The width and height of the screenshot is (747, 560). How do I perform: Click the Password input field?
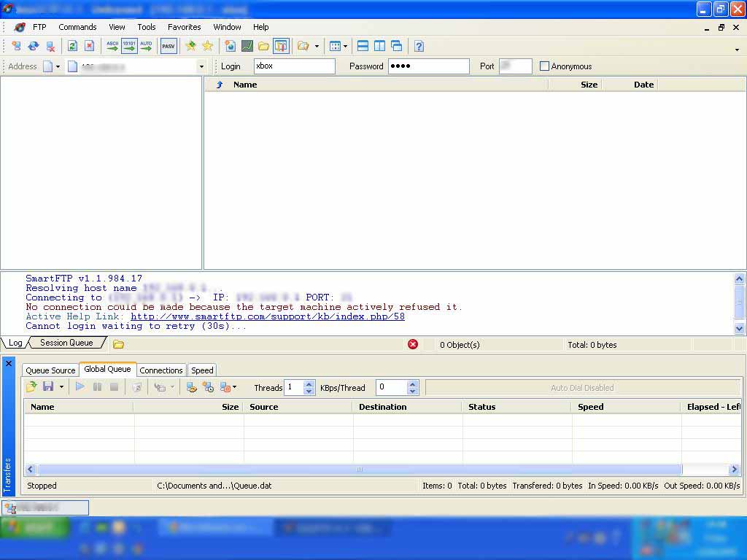click(x=428, y=66)
